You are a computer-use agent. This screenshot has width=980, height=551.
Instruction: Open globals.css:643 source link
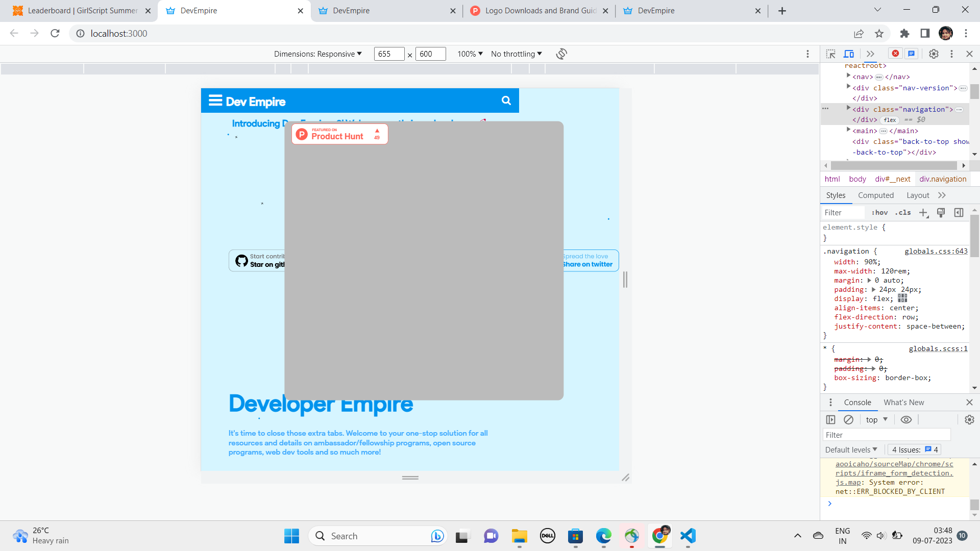pyautogui.click(x=936, y=251)
